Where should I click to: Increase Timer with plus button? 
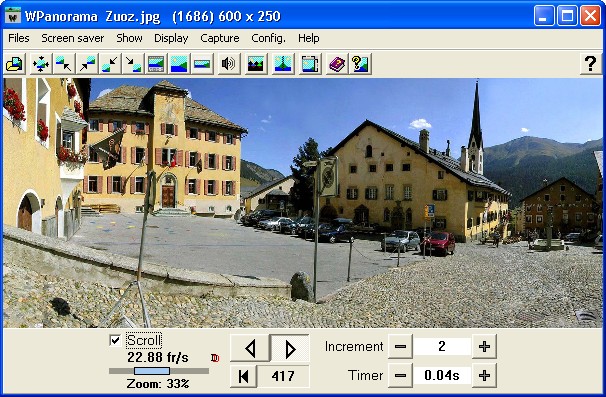484,375
